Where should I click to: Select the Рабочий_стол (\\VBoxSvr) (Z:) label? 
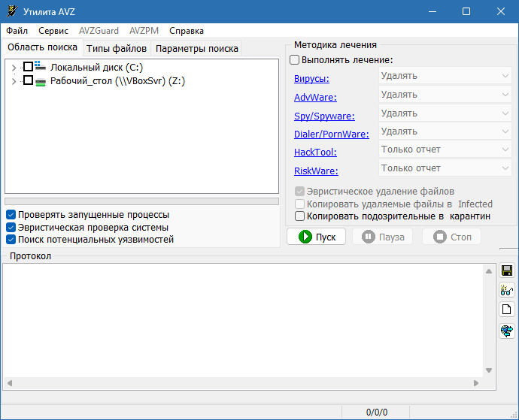[x=117, y=81]
